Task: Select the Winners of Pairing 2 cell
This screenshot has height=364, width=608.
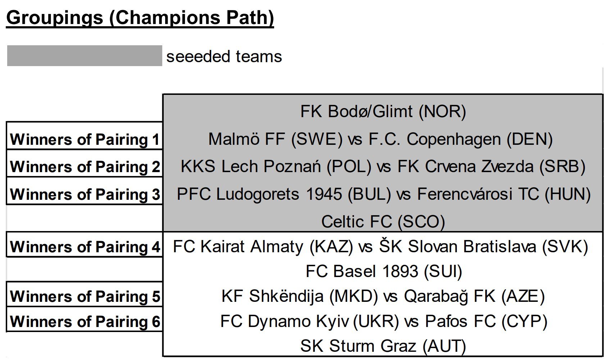Action: [85, 167]
